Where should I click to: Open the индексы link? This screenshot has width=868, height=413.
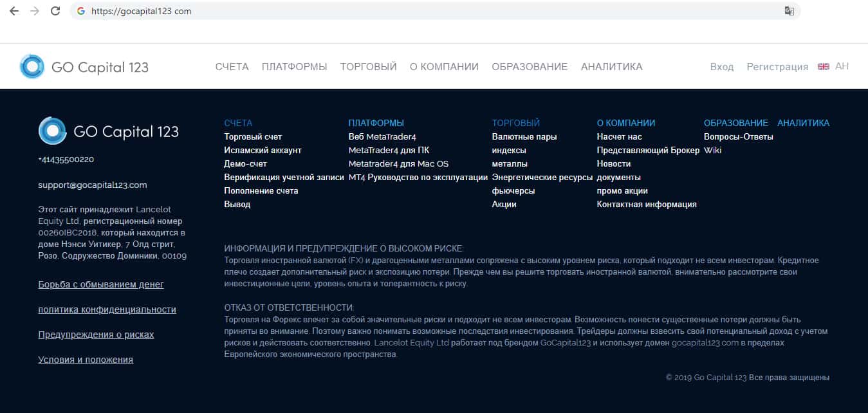coord(509,150)
